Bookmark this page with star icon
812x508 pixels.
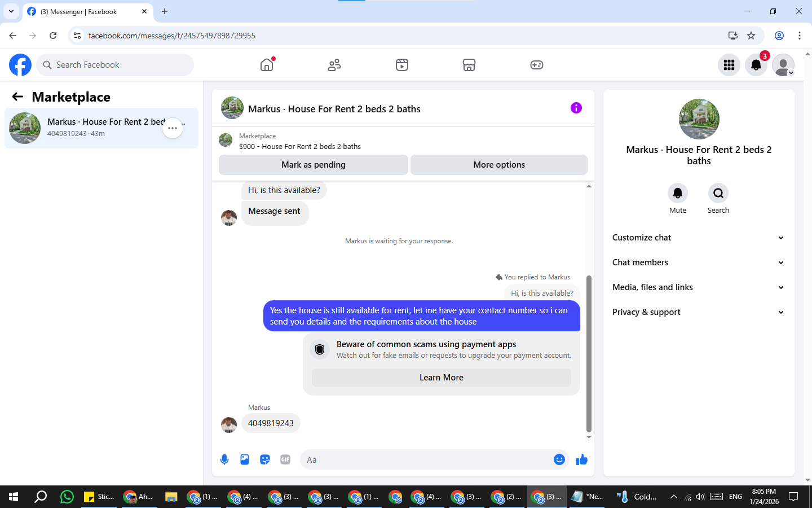coord(751,36)
